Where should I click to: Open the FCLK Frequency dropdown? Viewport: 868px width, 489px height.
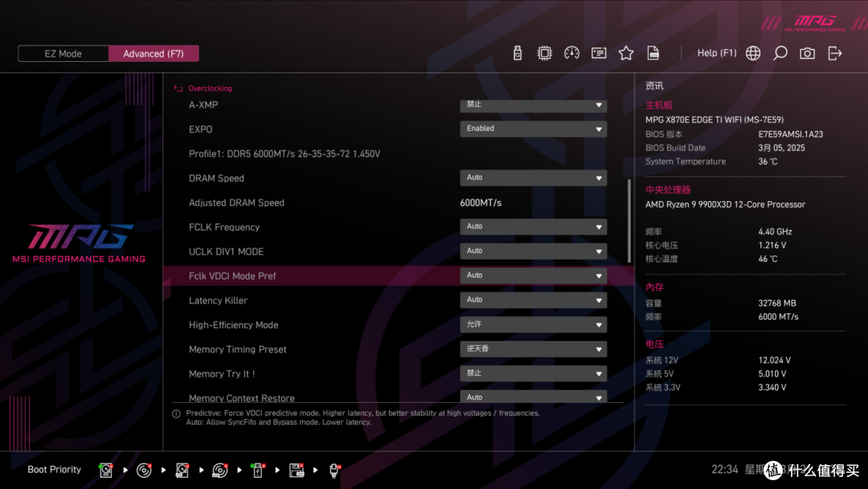[x=533, y=227]
